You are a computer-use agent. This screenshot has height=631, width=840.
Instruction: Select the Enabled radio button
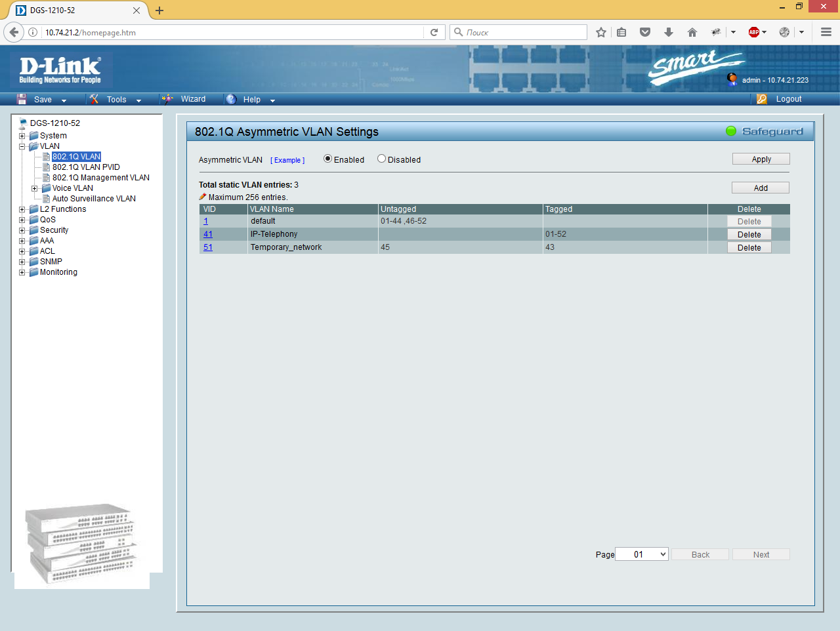[328, 159]
